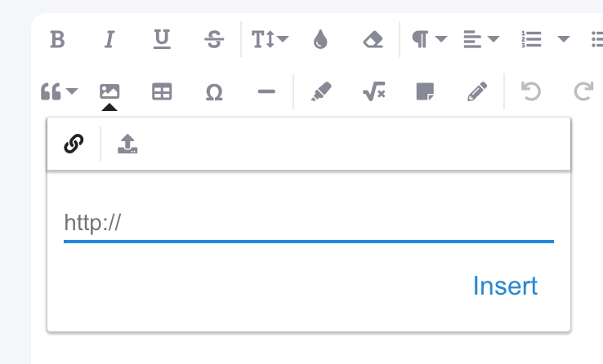
Task: Click the Insert button
Action: [x=505, y=286]
